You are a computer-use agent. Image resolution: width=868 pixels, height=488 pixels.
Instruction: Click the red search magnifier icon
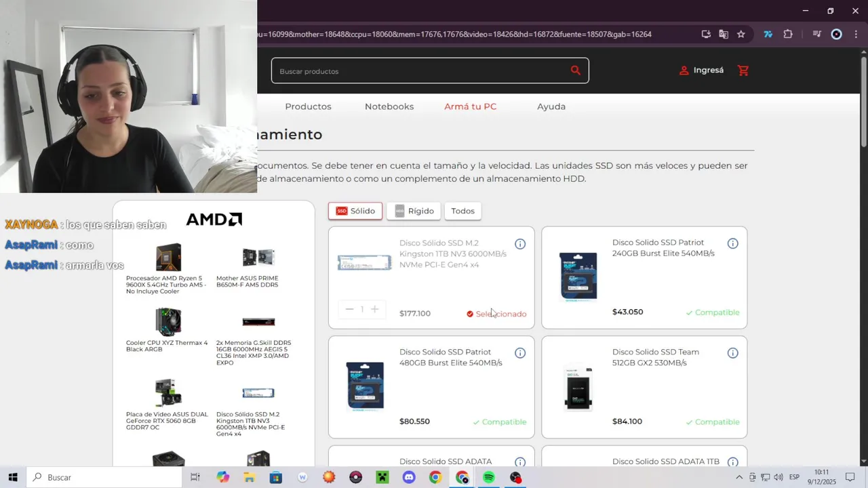576,70
